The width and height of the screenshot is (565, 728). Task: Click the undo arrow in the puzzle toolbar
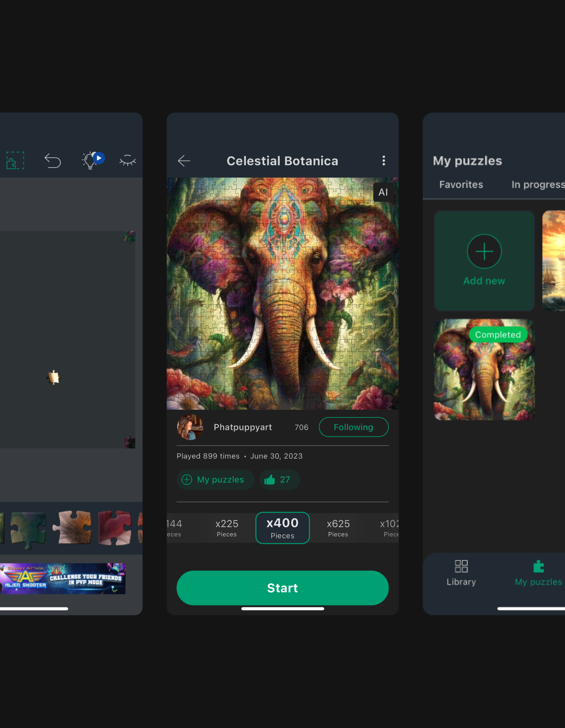[53, 161]
